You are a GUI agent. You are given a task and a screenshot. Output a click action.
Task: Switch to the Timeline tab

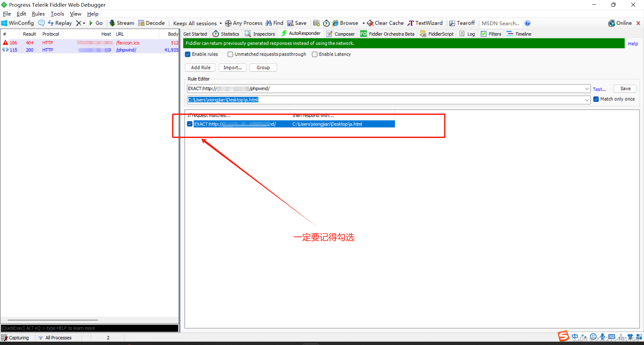[x=519, y=34]
